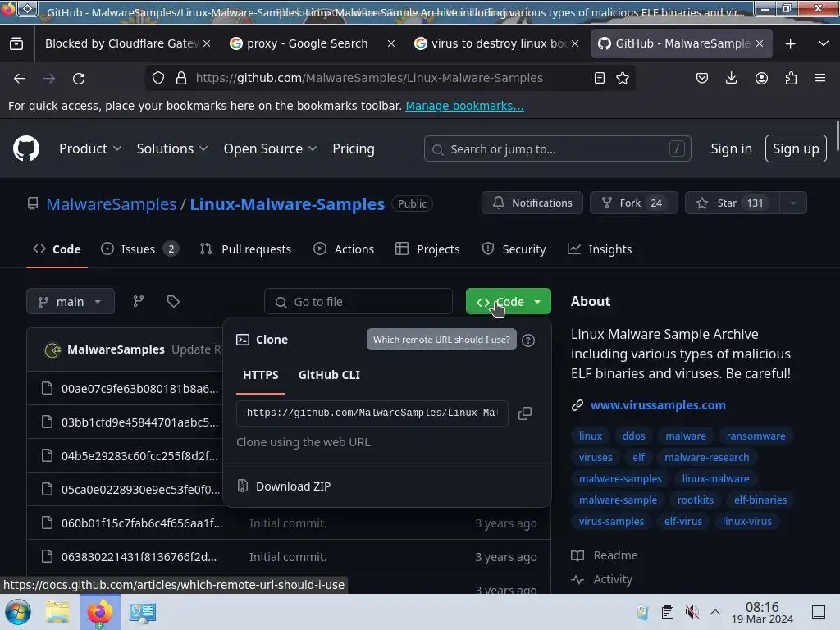This screenshot has width=840, height=630.
Task: View tags icon next to branches
Action: tap(173, 302)
